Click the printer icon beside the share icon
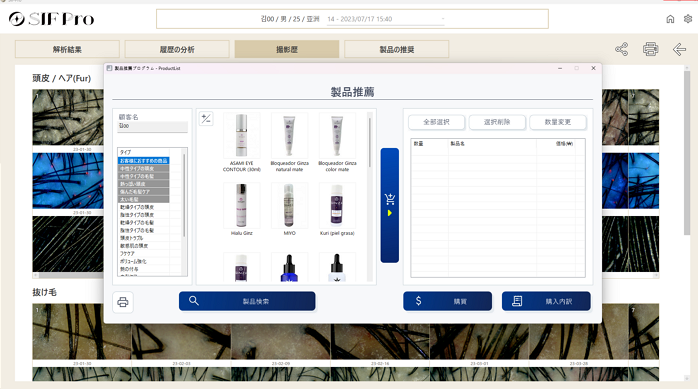The height and width of the screenshot is (389, 698). point(650,49)
